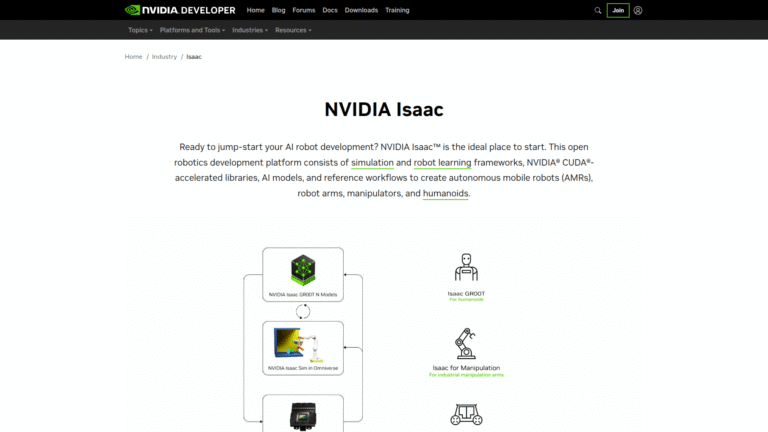Click the Isaac for Manipulation robot arm icon
This screenshot has width=768, height=432.
point(465,343)
